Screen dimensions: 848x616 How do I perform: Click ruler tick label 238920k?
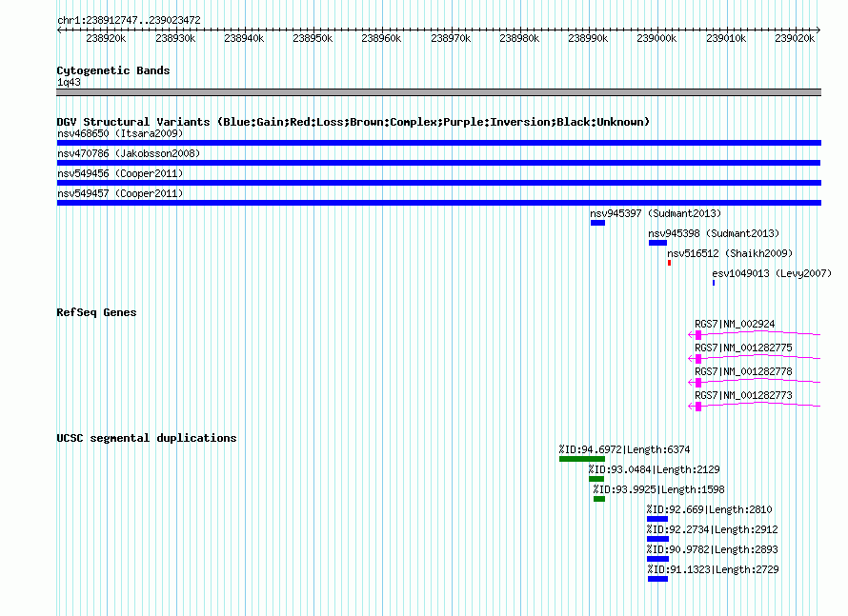tap(106, 38)
